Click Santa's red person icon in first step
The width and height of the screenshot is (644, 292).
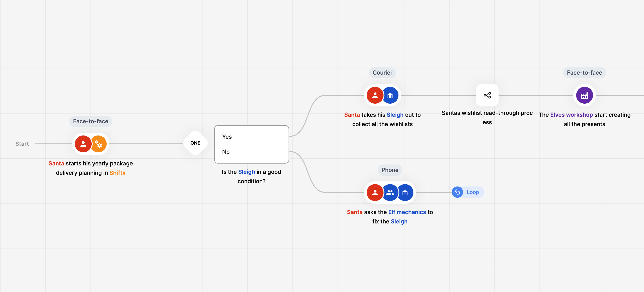click(x=83, y=144)
